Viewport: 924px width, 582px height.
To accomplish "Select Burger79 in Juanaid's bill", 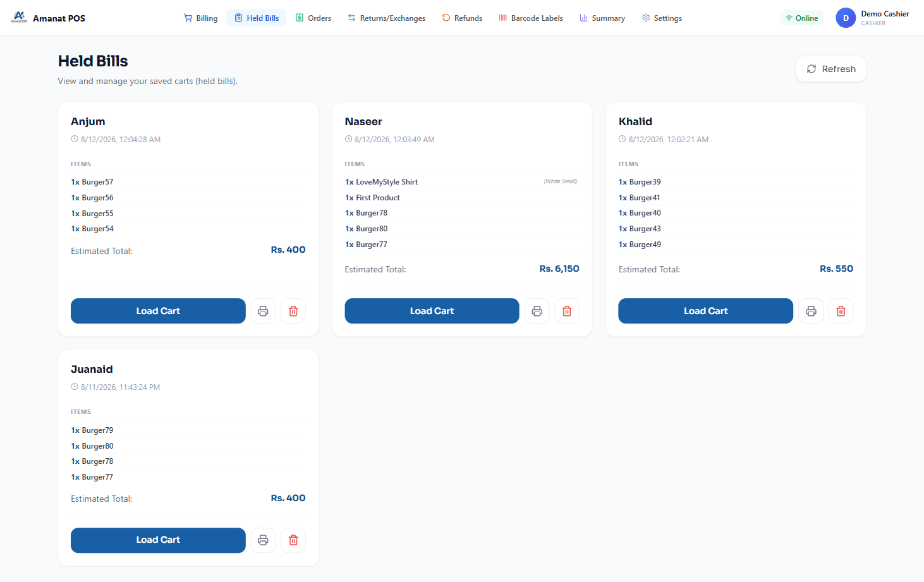I will tap(92, 430).
